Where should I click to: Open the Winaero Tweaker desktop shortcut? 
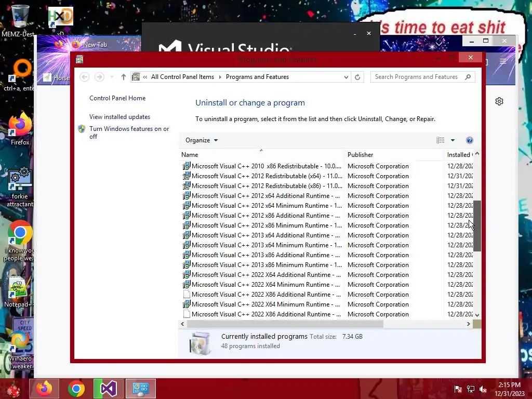point(20,350)
